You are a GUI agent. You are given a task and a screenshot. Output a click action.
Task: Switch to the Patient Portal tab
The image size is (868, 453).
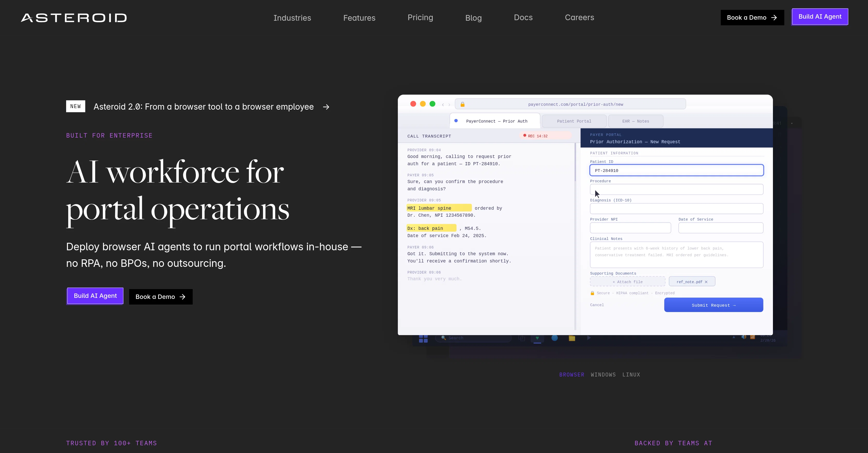pos(574,121)
